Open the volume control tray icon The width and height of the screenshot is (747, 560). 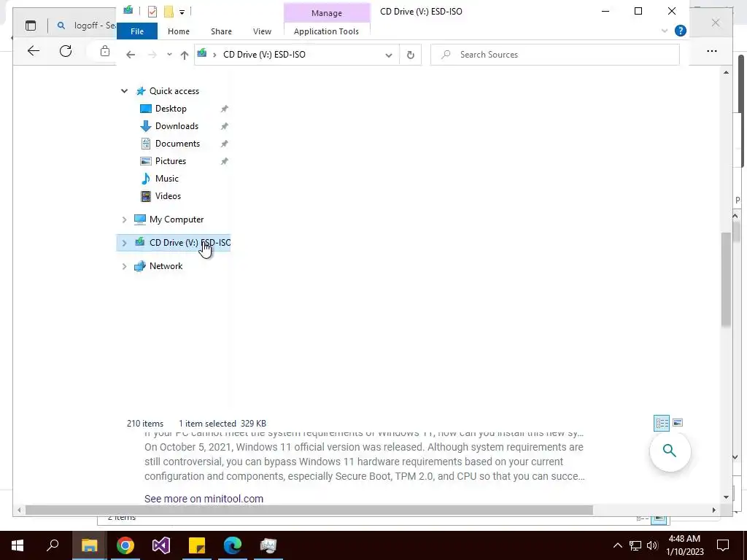(652, 545)
